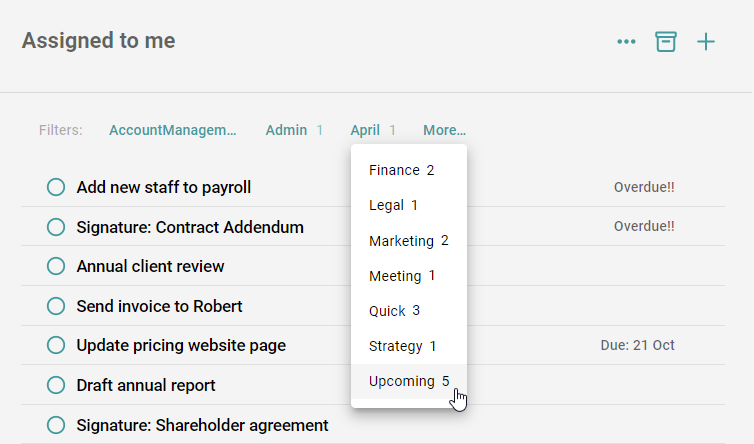Viewport: 754px width, 444px height.
Task: Complete the 'Annual client review' task
Action: 56,266
